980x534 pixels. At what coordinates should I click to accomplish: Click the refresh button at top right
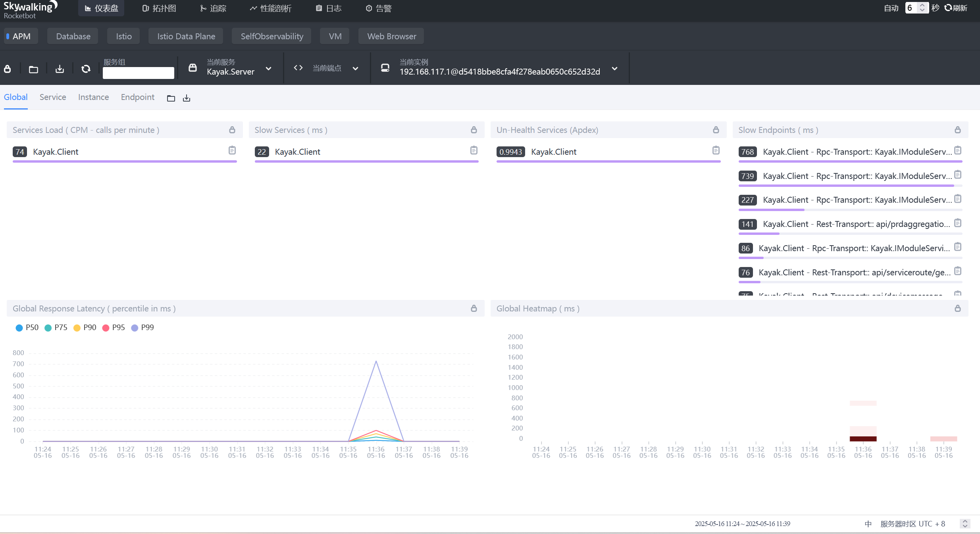[955, 8]
